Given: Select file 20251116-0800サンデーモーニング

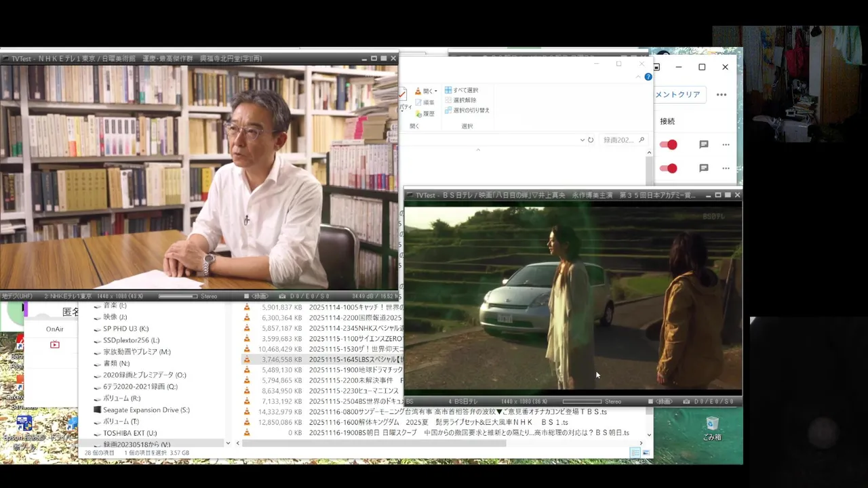Looking at the screenshot, I should click(458, 411).
